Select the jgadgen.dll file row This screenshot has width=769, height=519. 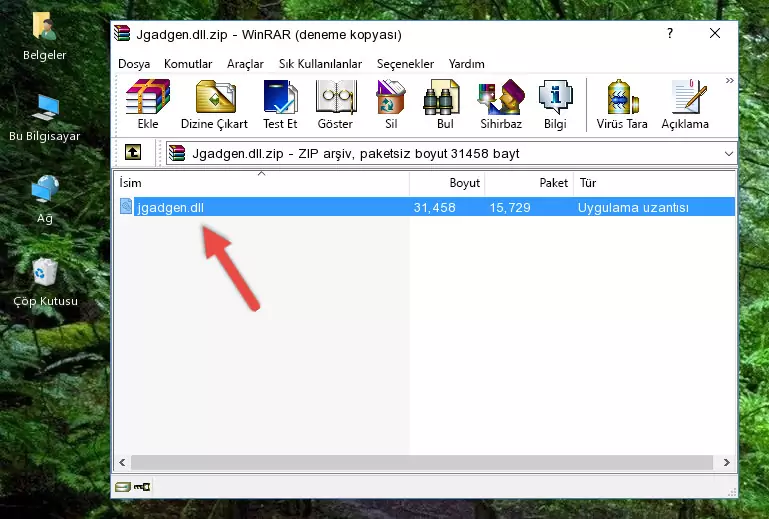pos(426,207)
